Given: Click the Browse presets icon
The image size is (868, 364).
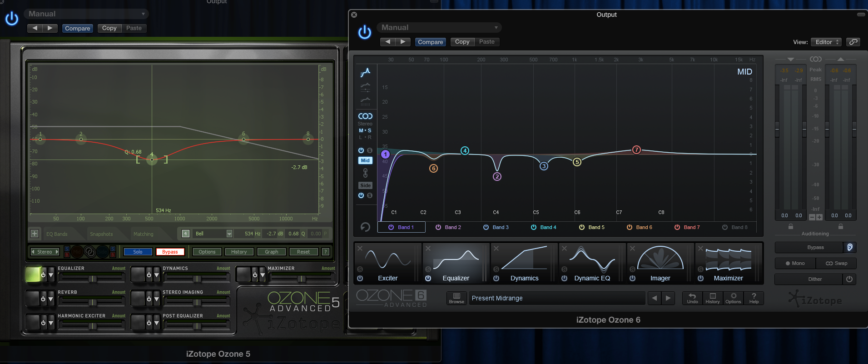Looking at the screenshot, I should point(456,298).
